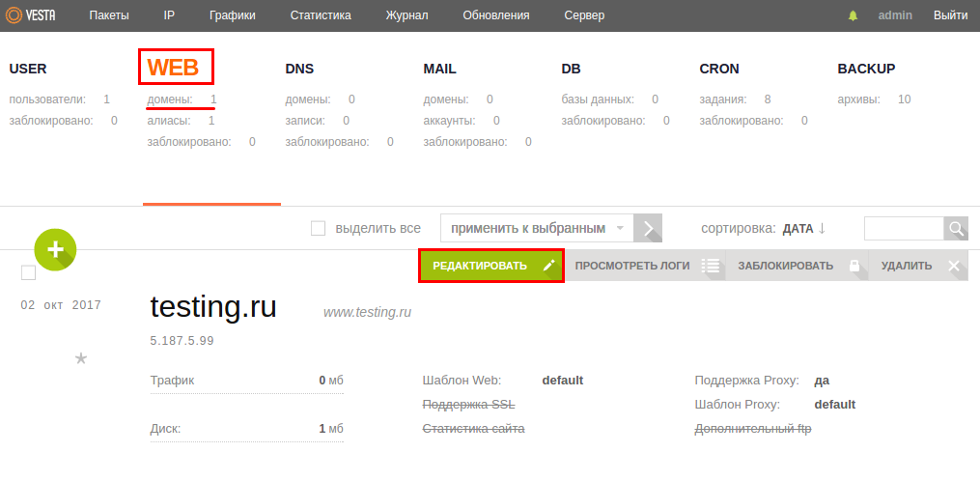Switch to the DNS section tab
980x481 pixels.
[x=299, y=69]
